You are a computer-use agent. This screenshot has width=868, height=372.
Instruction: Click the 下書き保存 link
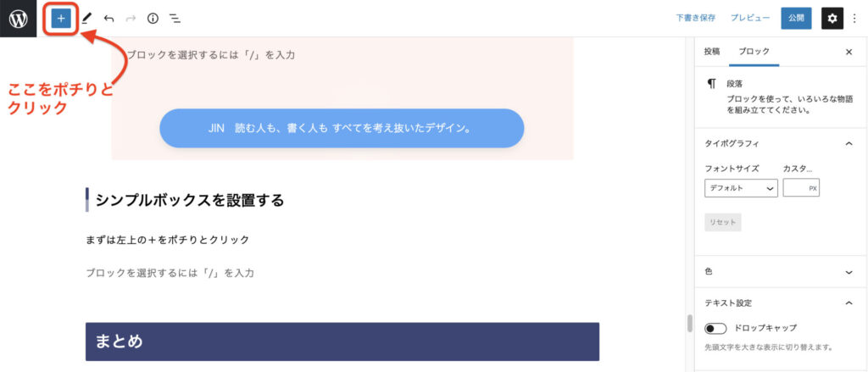click(695, 19)
